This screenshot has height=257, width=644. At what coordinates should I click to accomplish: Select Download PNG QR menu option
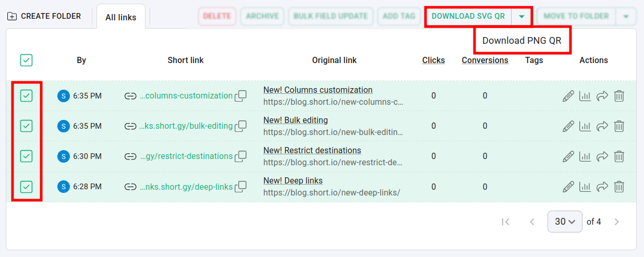[x=522, y=41]
